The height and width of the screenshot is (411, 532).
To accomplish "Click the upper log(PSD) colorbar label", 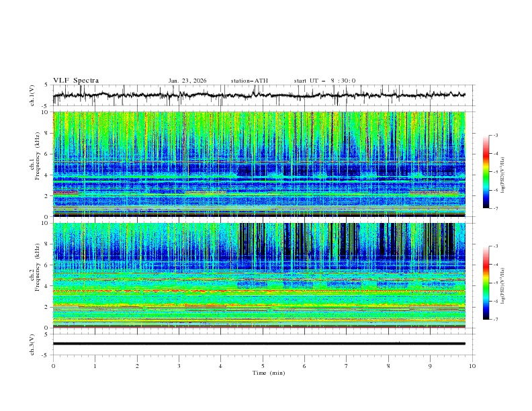I will [503, 175].
